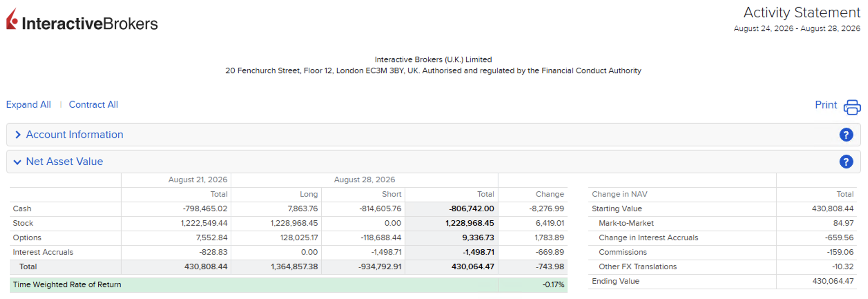
Task: Open help for Account Information section
Action: pos(846,135)
